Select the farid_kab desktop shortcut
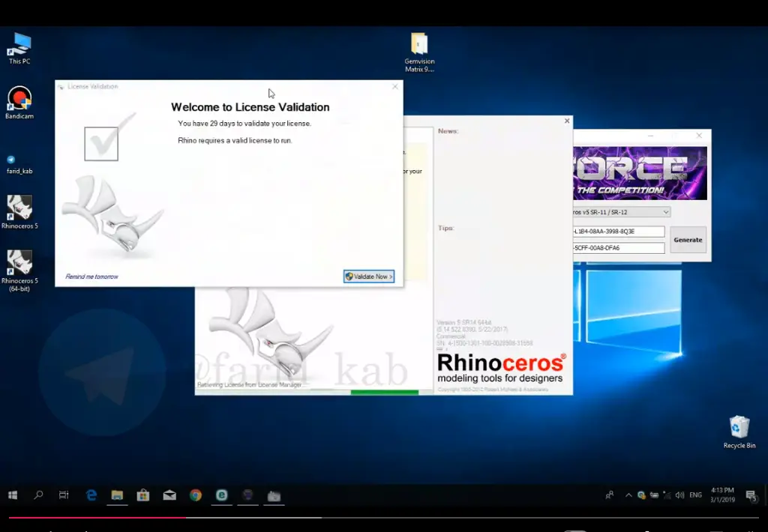768x532 pixels. 19,164
